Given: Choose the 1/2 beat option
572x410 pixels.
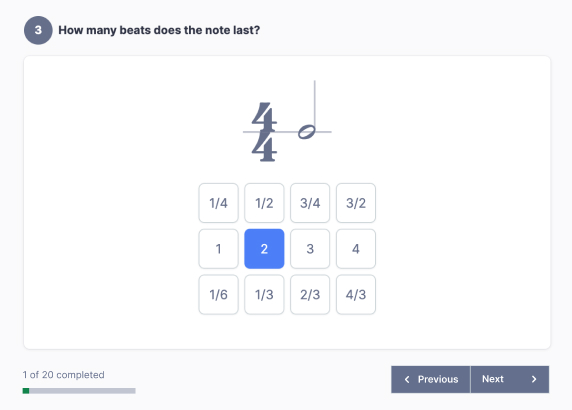Looking at the screenshot, I should (x=264, y=203).
